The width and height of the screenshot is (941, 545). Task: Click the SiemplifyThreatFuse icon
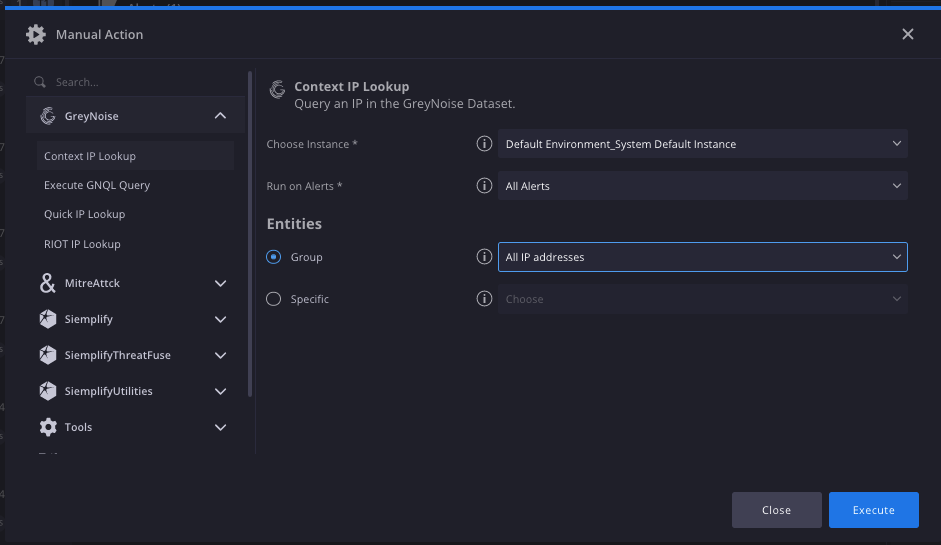[48, 355]
